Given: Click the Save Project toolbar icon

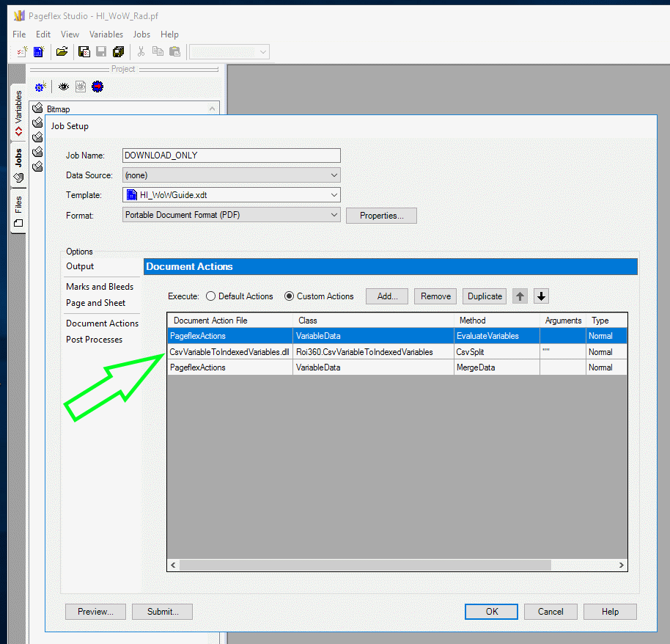Looking at the screenshot, I should click(84, 52).
